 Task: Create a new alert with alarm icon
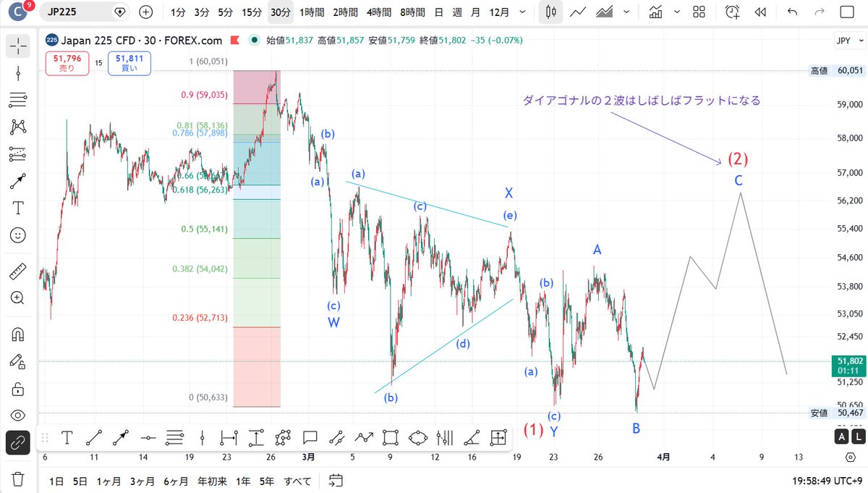tap(733, 12)
